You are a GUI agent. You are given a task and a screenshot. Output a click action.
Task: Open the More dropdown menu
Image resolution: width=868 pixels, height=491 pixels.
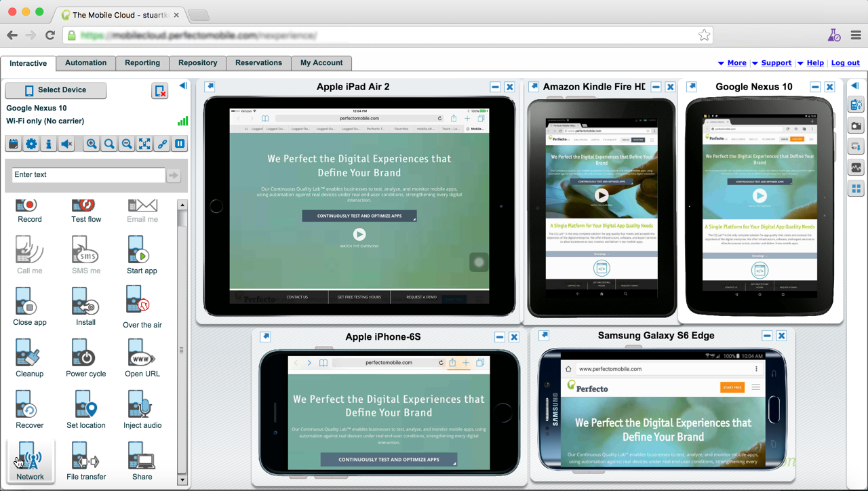(x=732, y=63)
